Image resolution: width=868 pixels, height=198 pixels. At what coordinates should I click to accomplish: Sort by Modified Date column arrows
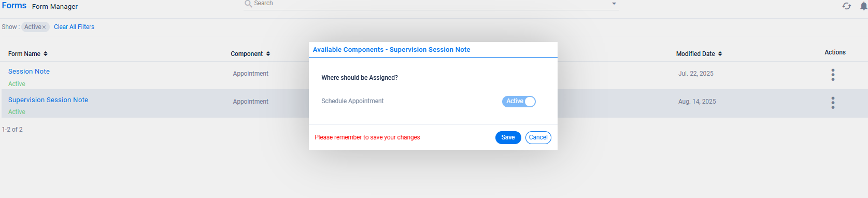(x=720, y=54)
